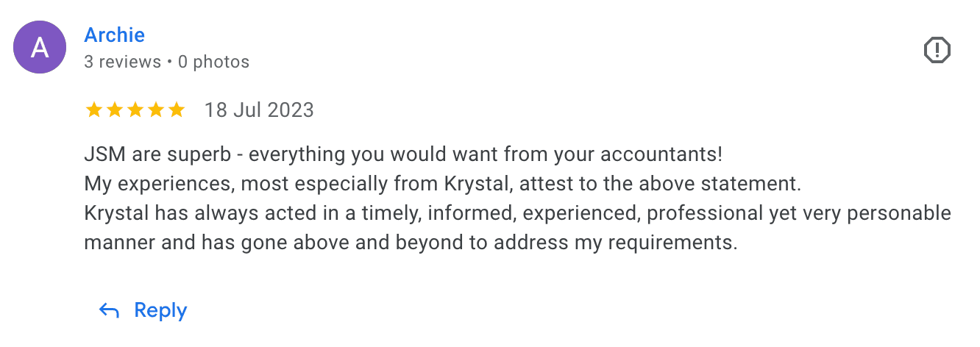Screen dimensions: 980x347
Task: Click the purple "A" profile avatar
Action: [40, 48]
